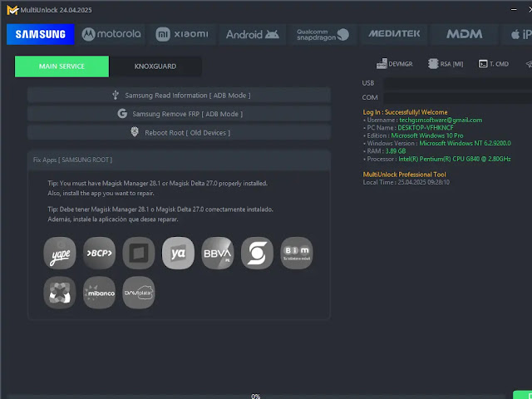Viewport: 532px width, 399px height.
Task: Click the MultiUnlock logo in title bar
Action: point(12,10)
